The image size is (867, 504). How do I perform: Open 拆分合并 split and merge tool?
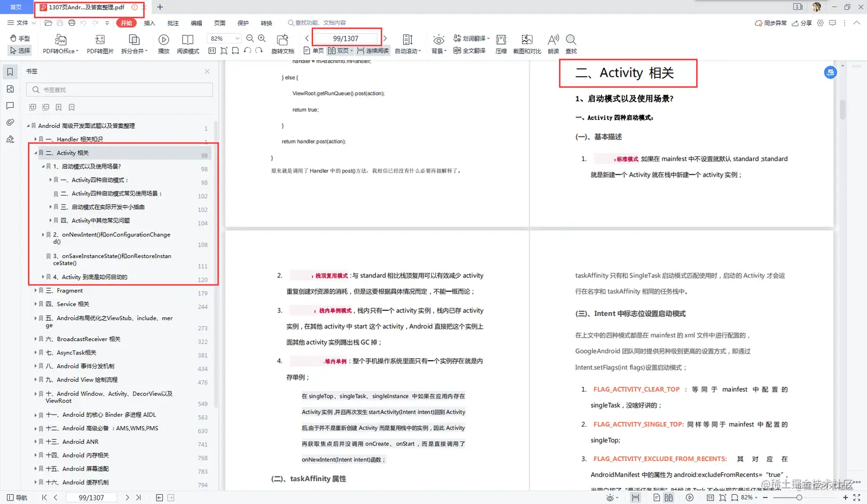tap(134, 44)
